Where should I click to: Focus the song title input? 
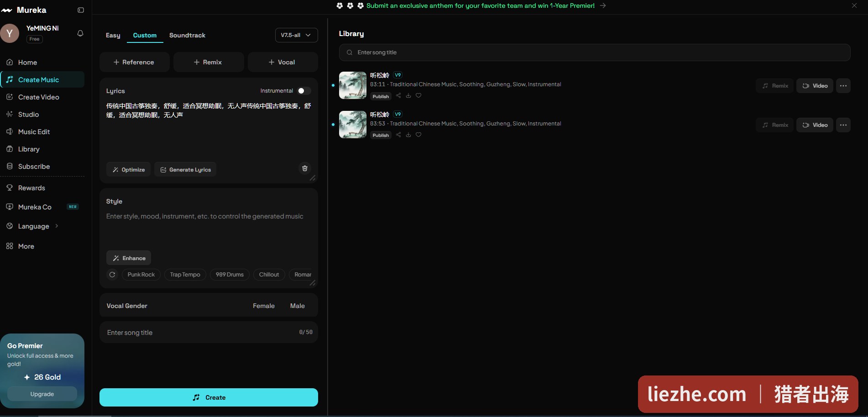tap(209, 332)
